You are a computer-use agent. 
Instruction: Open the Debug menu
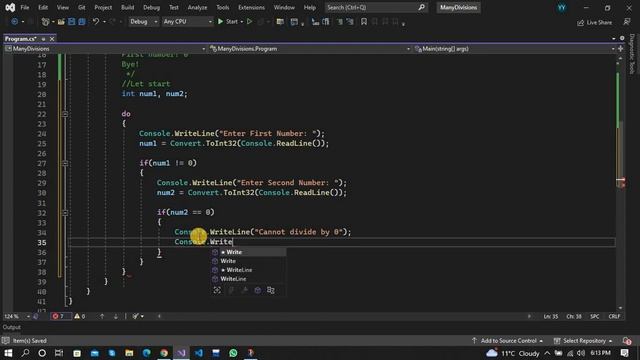151,7
